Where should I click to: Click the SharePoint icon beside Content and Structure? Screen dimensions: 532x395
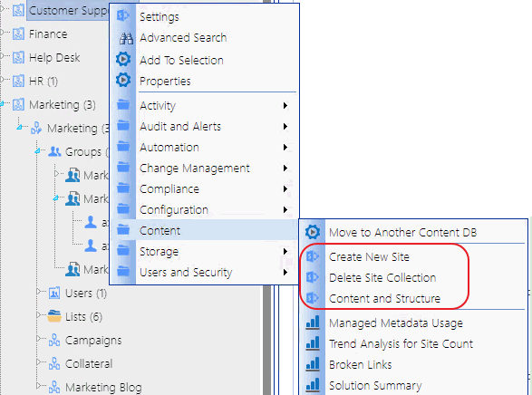coord(312,298)
